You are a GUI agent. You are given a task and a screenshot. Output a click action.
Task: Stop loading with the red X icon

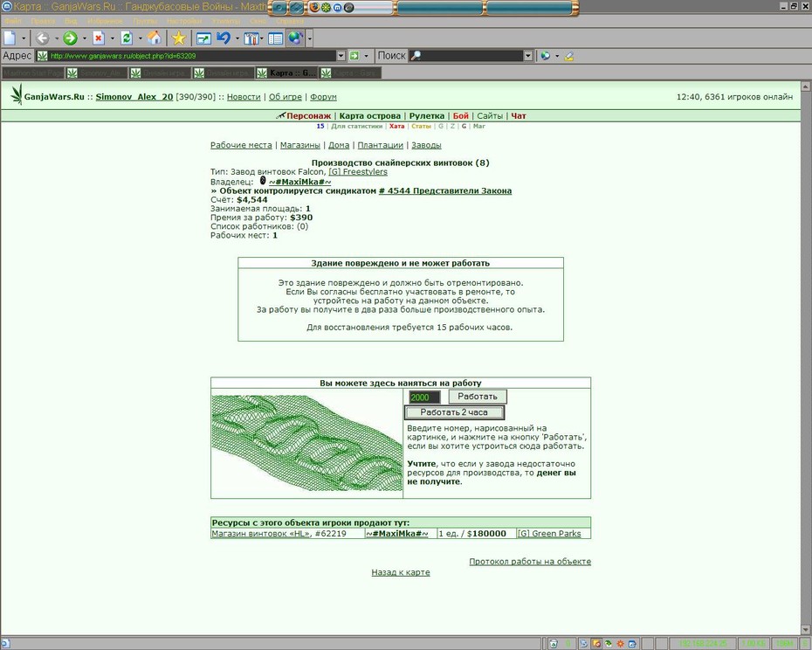click(99, 38)
